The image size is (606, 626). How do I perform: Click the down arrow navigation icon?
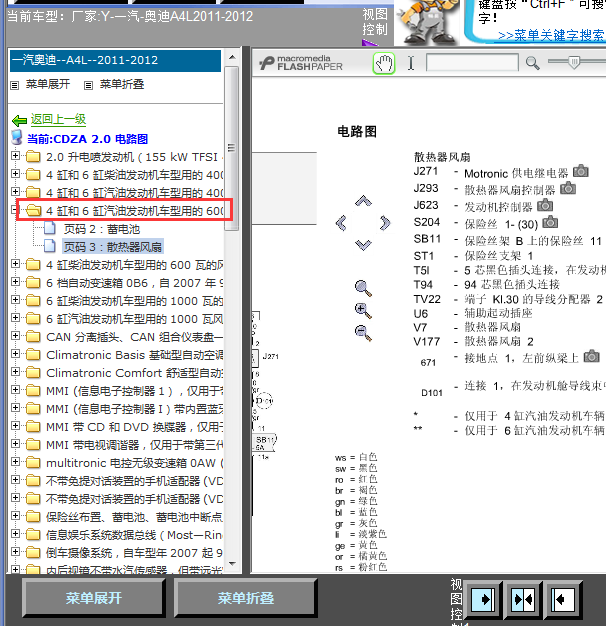pos(363,245)
